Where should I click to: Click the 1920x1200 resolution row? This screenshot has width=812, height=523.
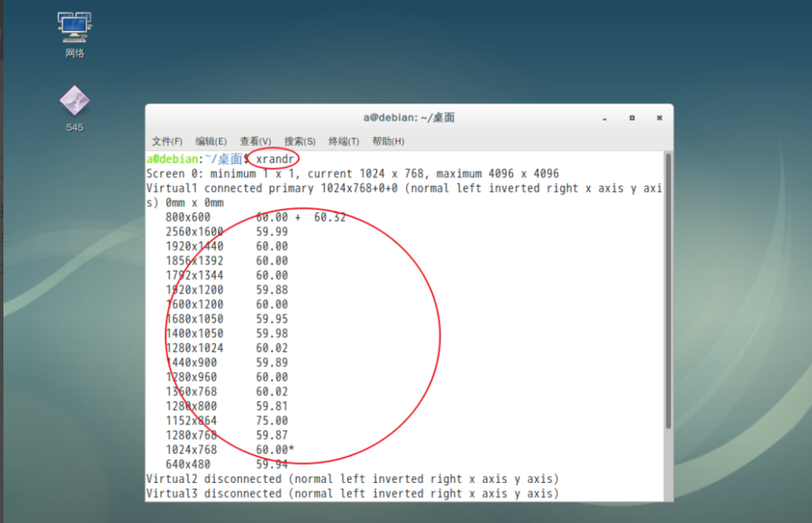click(x=227, y=289)
